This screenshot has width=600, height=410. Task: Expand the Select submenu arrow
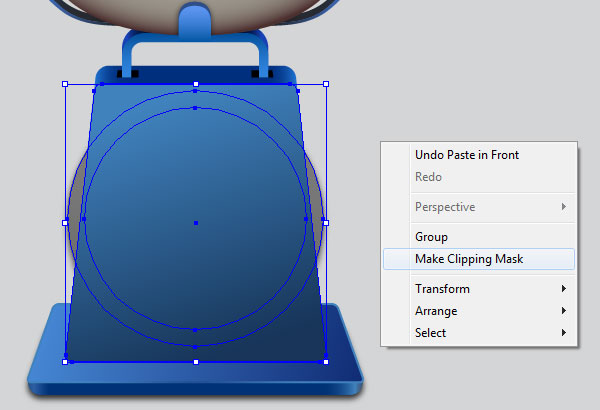pyautogui.click(x=564, y=333)
